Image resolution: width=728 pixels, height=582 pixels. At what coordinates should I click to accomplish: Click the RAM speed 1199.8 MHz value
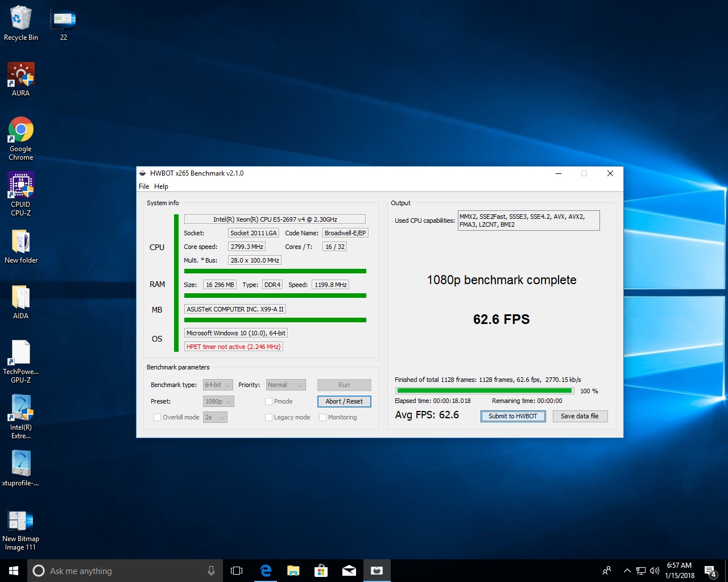click(x=330, y=285)
